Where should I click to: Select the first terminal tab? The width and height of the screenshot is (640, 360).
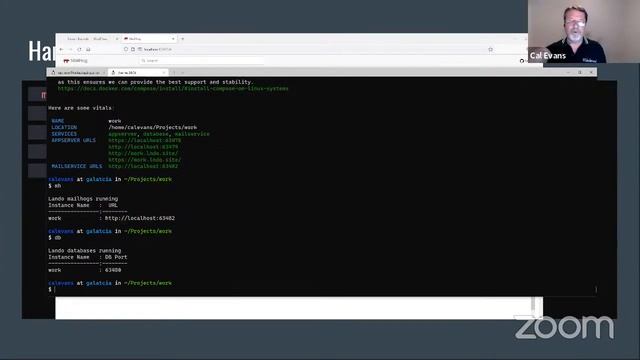click(78, 73)
